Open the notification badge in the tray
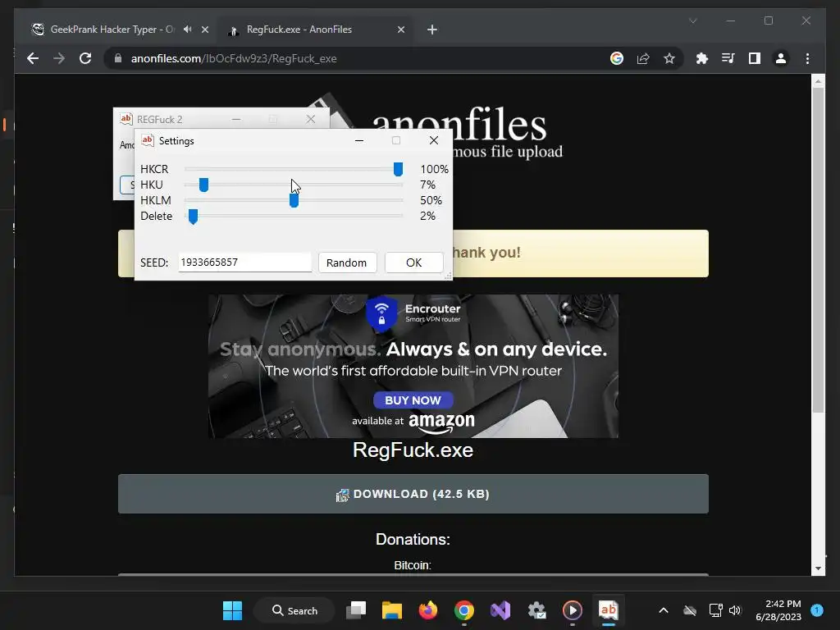This screenshot has width=840, height=630. [x=817, y=610]
